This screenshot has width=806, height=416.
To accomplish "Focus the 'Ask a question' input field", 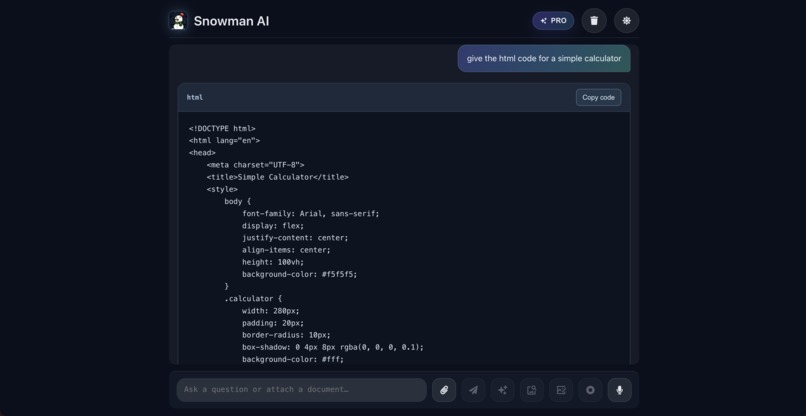I will pyautogui.click(x=302, y=390).
